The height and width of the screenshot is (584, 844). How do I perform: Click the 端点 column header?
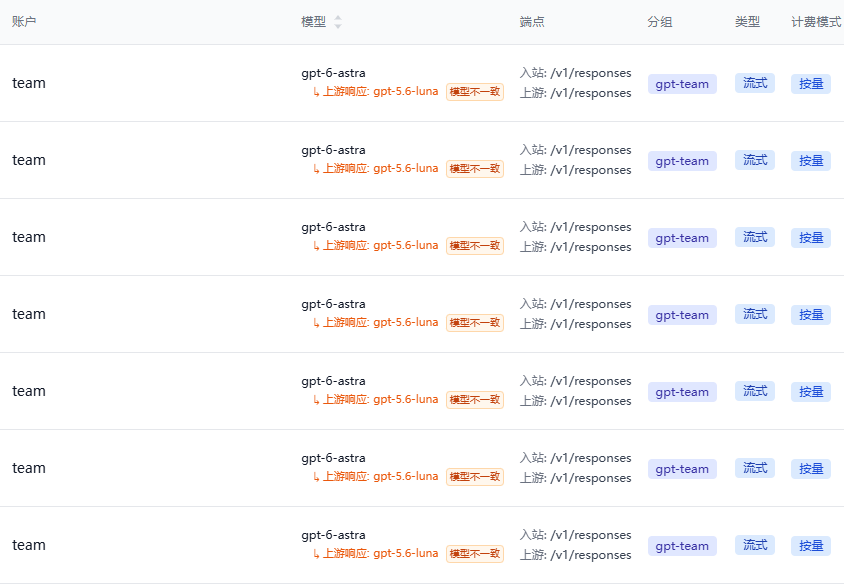532,22
